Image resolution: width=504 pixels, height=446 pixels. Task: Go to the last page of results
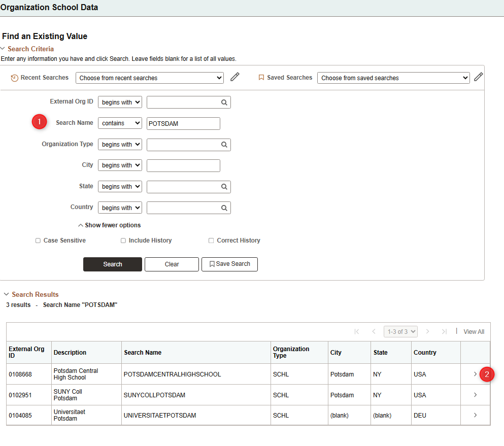(444, 332)
